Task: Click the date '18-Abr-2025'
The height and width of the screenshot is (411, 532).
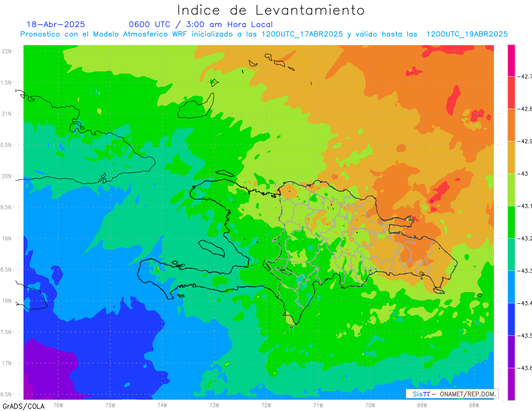Action: tap(56, 24)
